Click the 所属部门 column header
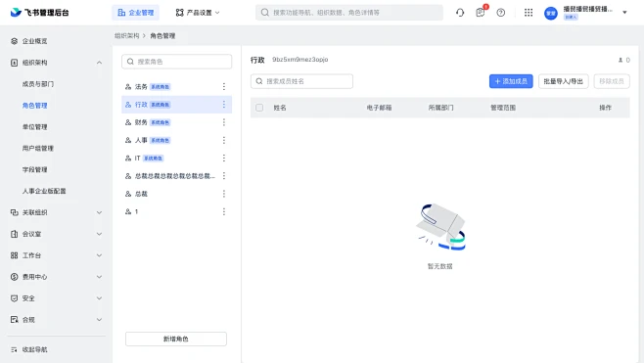 tap(440, 108)
